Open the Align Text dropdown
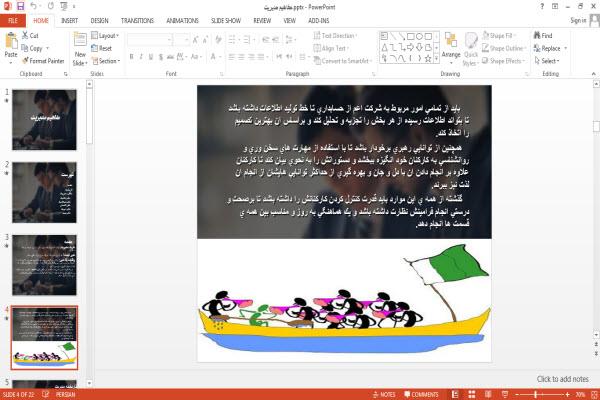The height and width of the screenshot is (400, 600). click(331, 48)
